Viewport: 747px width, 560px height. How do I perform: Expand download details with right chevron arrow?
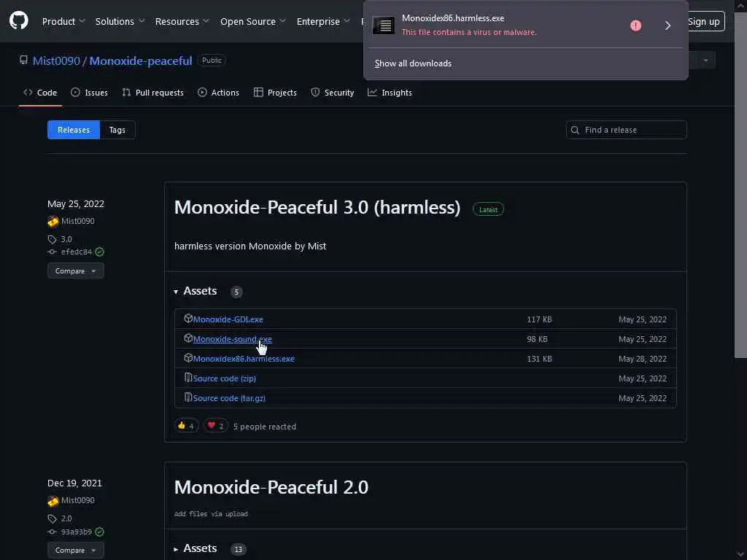667,26
